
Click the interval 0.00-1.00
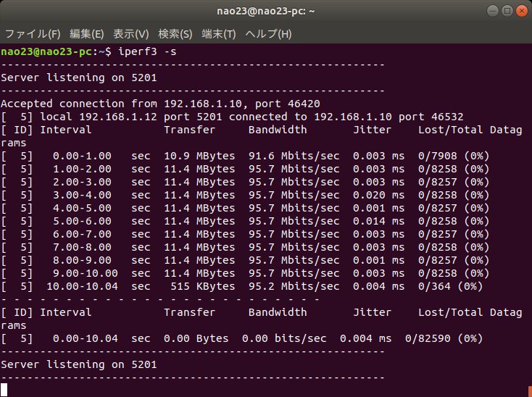(82, 156)
